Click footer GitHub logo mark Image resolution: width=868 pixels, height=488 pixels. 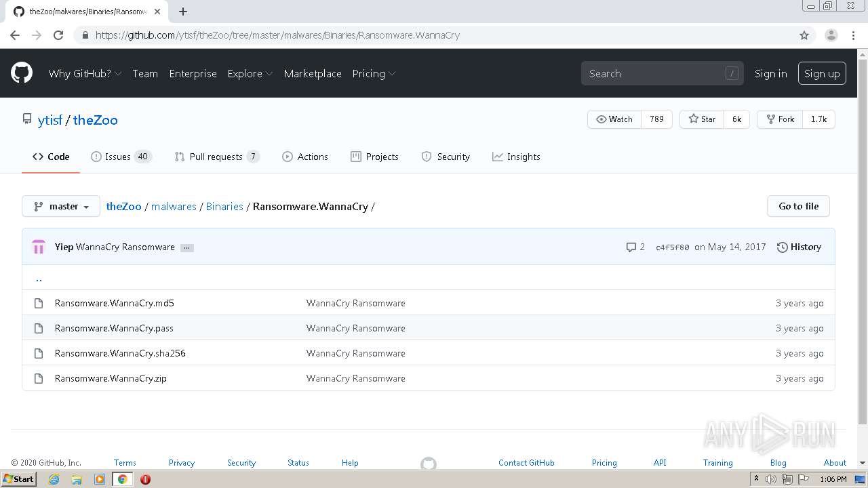point(429,464)
